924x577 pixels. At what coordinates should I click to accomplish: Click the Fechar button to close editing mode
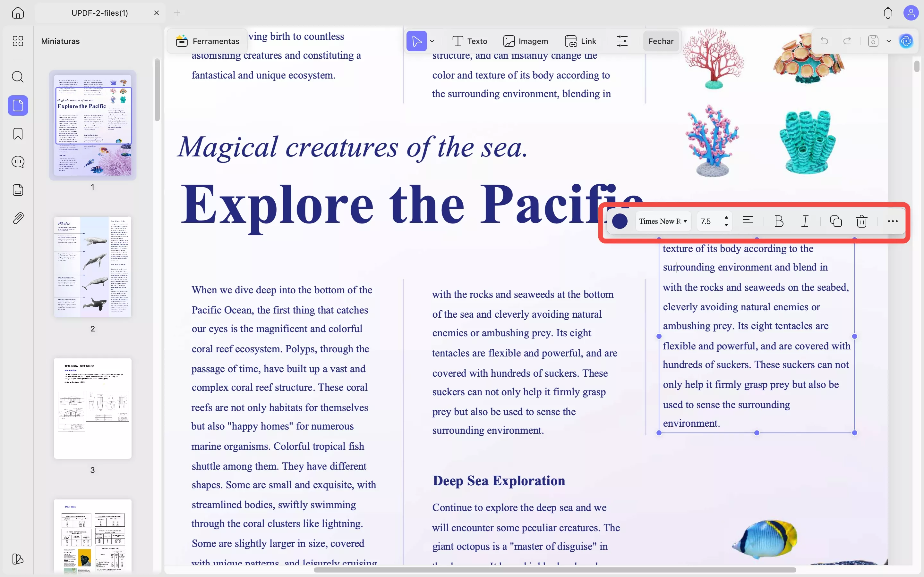[x=661, y=41]
